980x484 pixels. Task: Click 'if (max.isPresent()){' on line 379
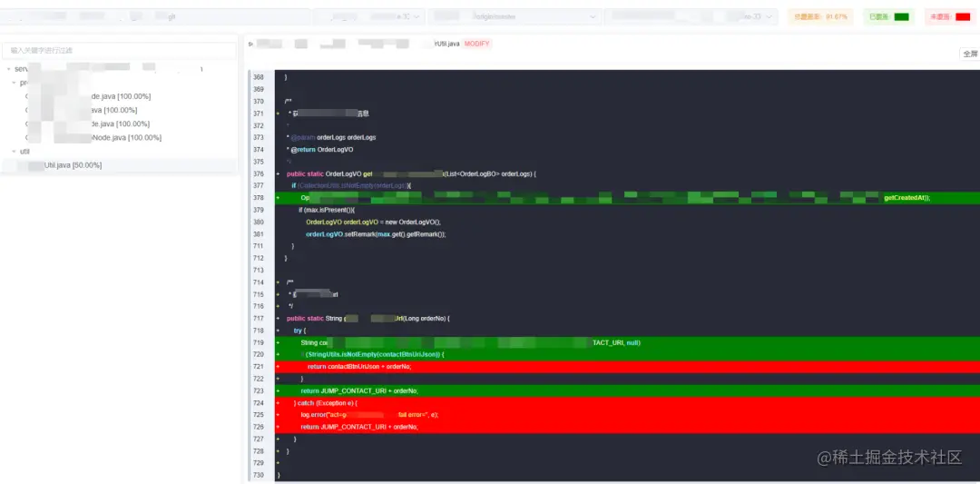pyautogui.click(x=327, y=210)
